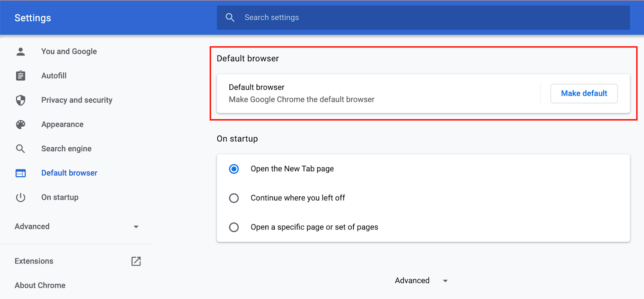Image resolution: width=644 pixels, height=299 pixels.
Task: Click the external link icon beside Extensions
Action: (136, 261)
